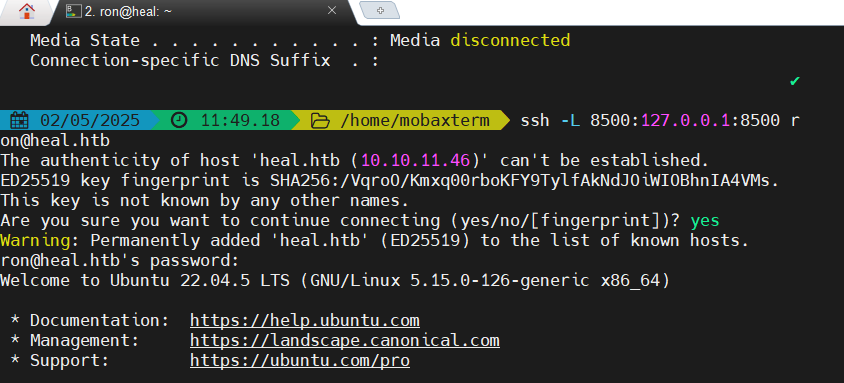Open the landscape.canonical.com management link
Screen dimensions: 844x383
[344, 341]
